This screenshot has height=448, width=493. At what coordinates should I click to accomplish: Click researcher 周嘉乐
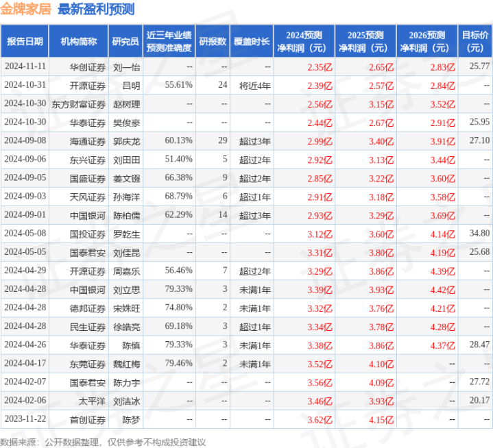[126, 271]
